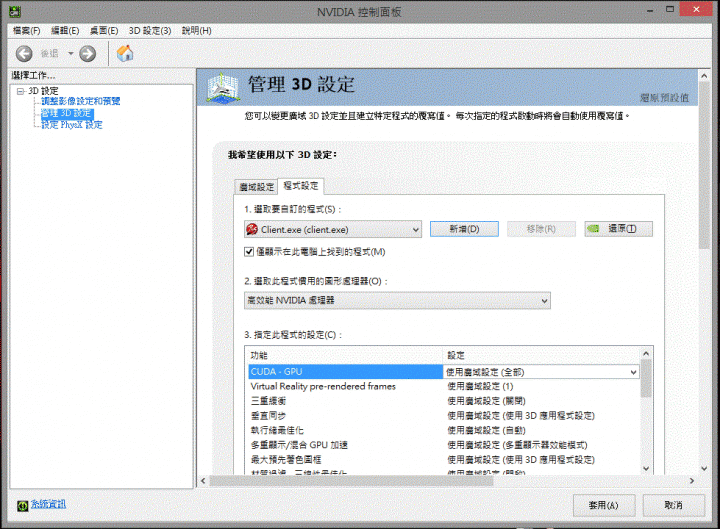Click the 取消 button
The height and width of the screenshot is (529, 720).
(674, 505)
